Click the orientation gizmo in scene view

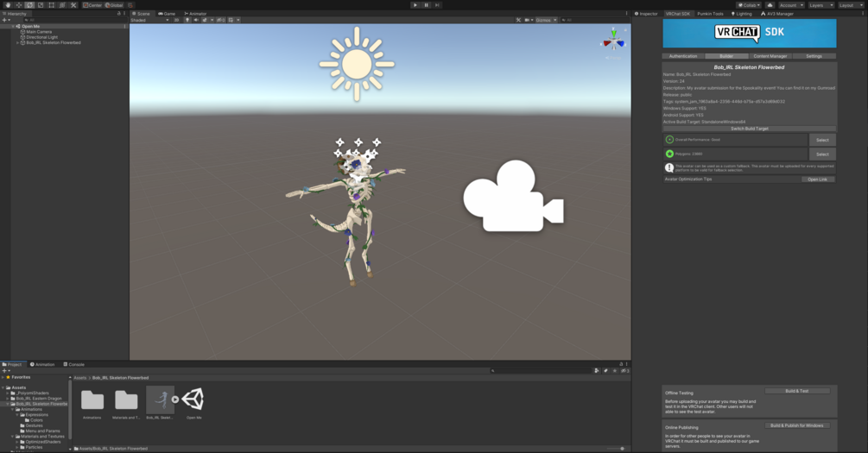coord(614,41)
